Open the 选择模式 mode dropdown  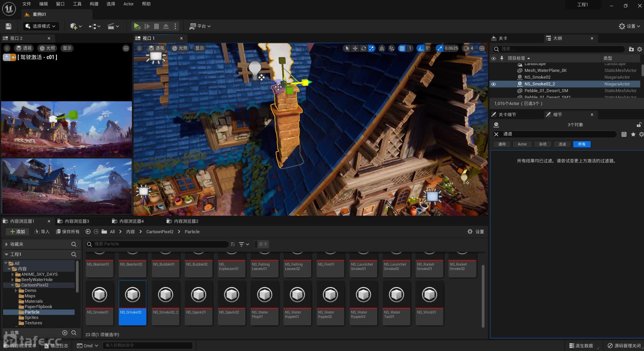pyautogui.click(x=41, y=26)
